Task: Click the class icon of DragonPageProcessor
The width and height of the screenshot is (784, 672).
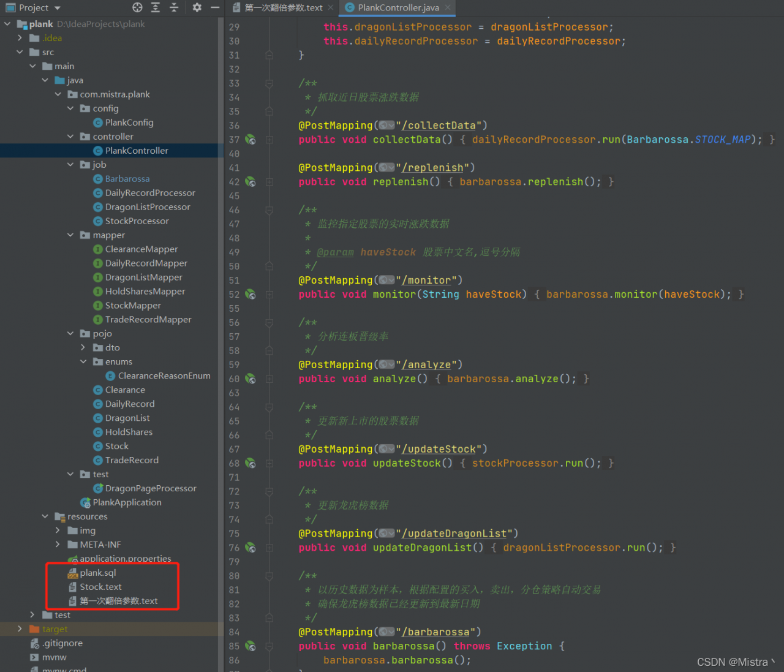Action: [x=97, y=489]
